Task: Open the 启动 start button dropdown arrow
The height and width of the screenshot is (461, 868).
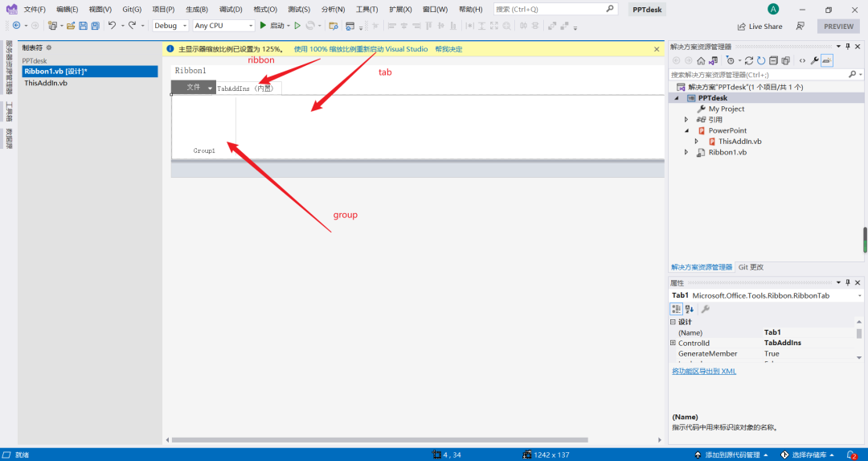Action: [x=289, y=26]
